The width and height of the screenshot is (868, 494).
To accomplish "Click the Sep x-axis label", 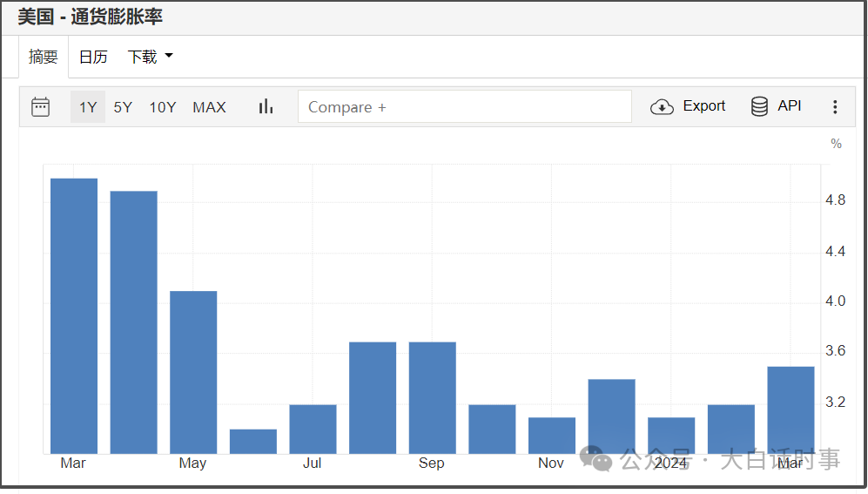I will 432,463.
